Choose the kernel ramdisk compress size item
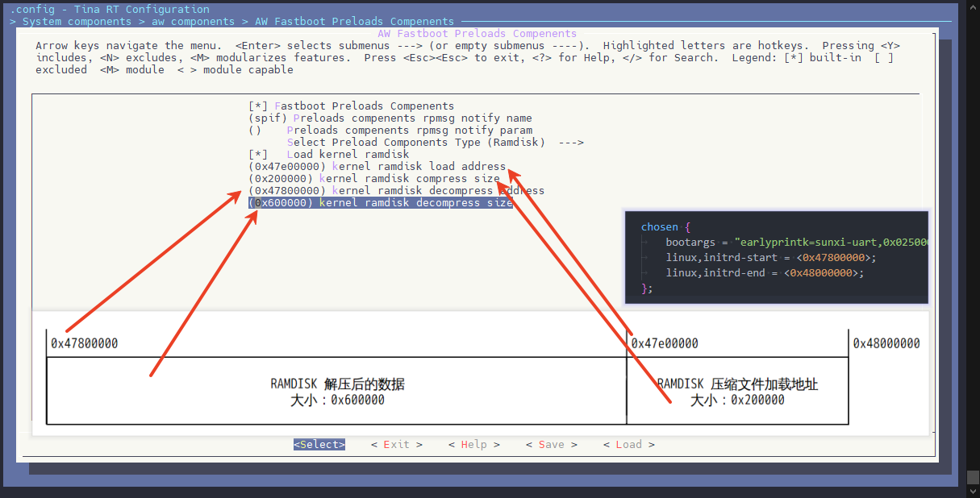 (x=373, y=179)
